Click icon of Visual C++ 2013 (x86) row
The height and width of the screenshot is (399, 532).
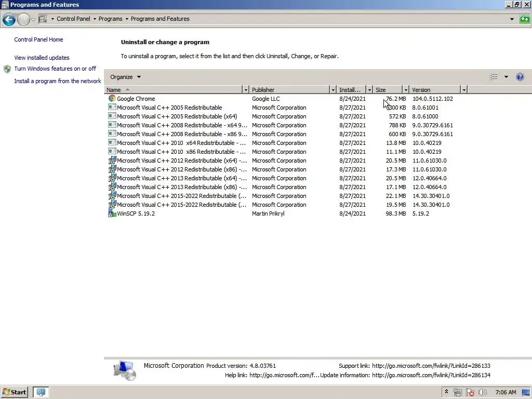pos(112,187)
